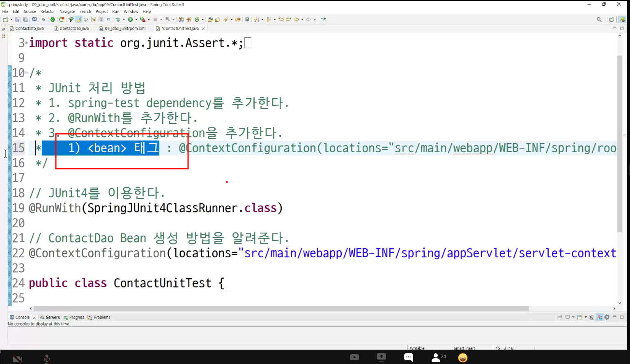The width and height of the screenshot is (630, 364).
Task: Go to Previous Annotation arrow icon
Action: coord(268,19)
